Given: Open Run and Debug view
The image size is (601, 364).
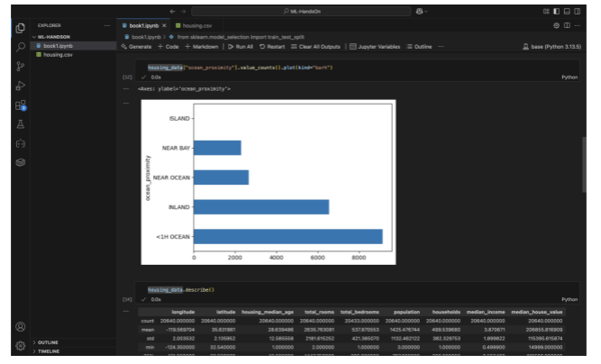Looking at the screenshot, I should pos(21,86).
